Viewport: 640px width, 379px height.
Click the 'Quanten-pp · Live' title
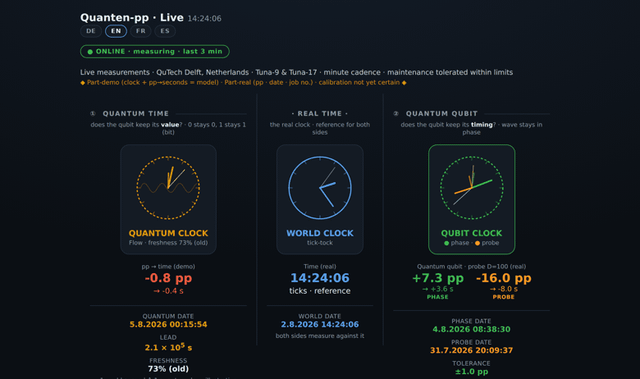tap(132, 18)
